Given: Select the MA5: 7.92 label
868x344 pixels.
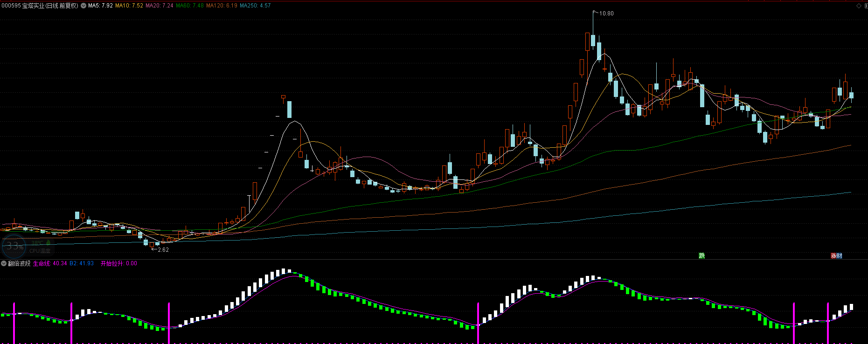Looking at the screenshot, I should pyautogui.click(x=100, y=6).
